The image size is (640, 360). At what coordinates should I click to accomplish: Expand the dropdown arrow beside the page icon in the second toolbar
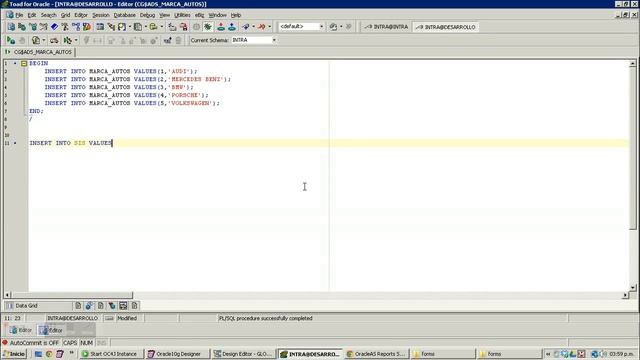tap(44, 40)
